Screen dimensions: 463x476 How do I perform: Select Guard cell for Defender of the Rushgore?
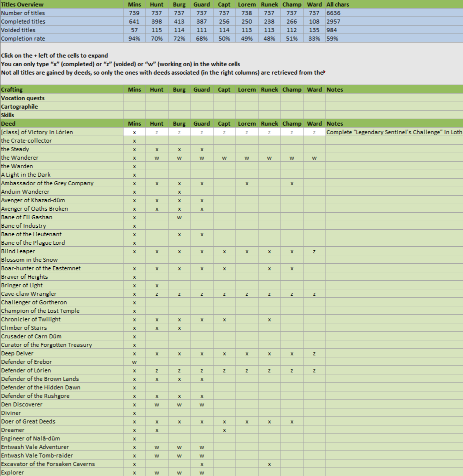[201, 395]
